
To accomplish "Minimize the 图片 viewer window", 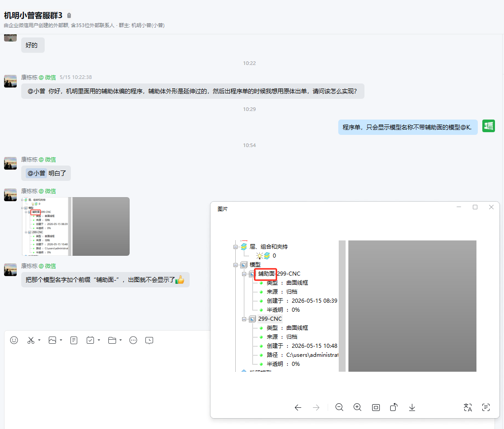I will tap(459, 207).
